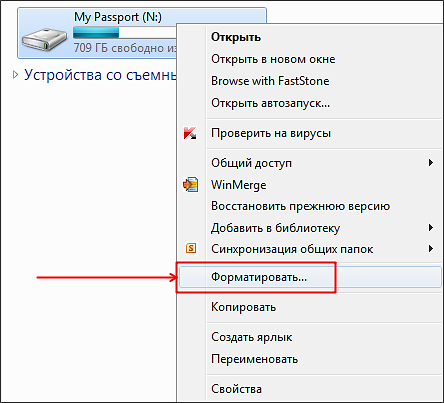Choose Проверить на вирусы
Viewport: 444px width, 403px height.
tap(271, 133)
